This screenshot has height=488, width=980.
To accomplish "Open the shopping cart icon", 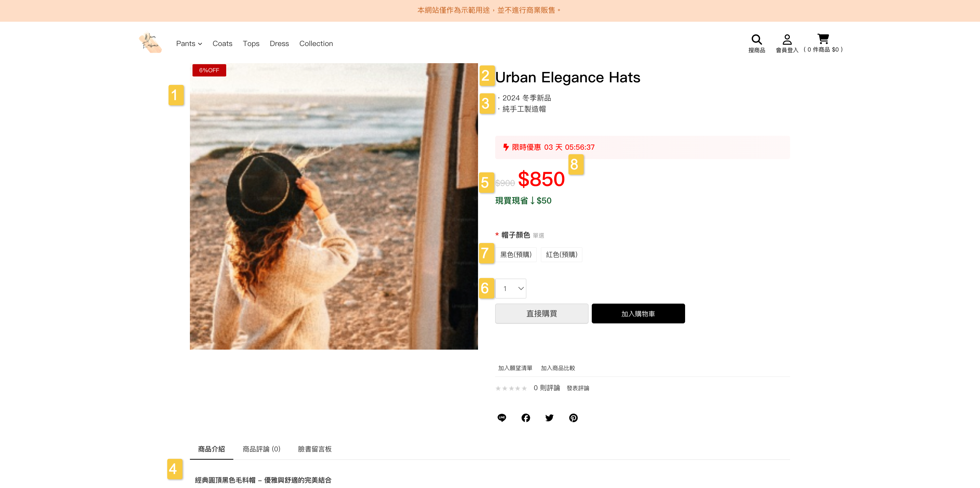I will [x=823, y=39].
